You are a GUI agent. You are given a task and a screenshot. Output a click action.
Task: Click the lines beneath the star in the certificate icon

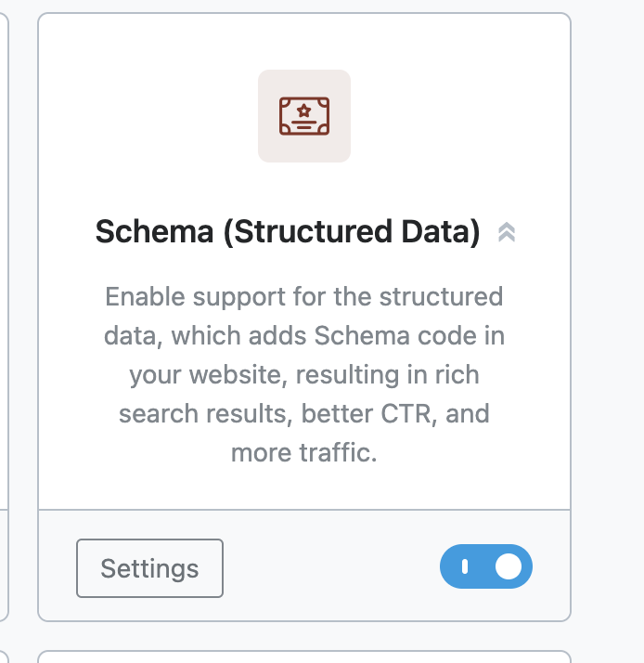303,124
